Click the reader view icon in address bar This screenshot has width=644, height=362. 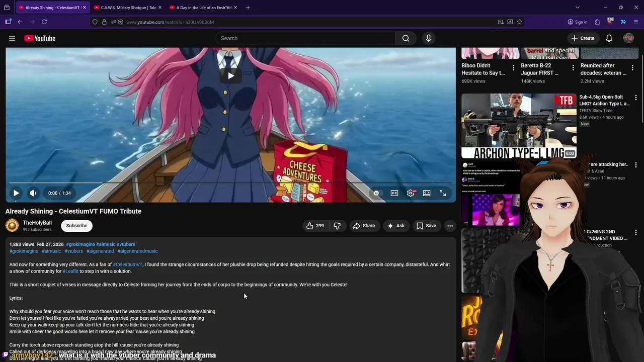click(x=510, y=22)
